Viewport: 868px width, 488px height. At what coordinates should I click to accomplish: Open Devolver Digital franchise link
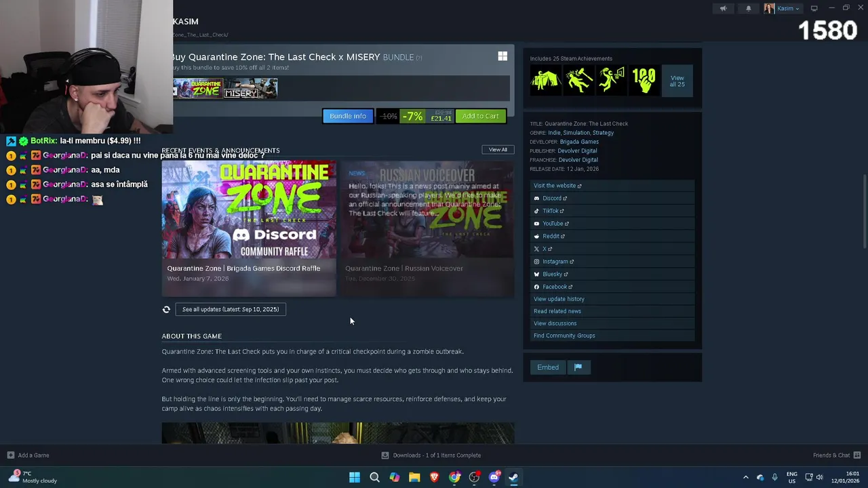578,160
